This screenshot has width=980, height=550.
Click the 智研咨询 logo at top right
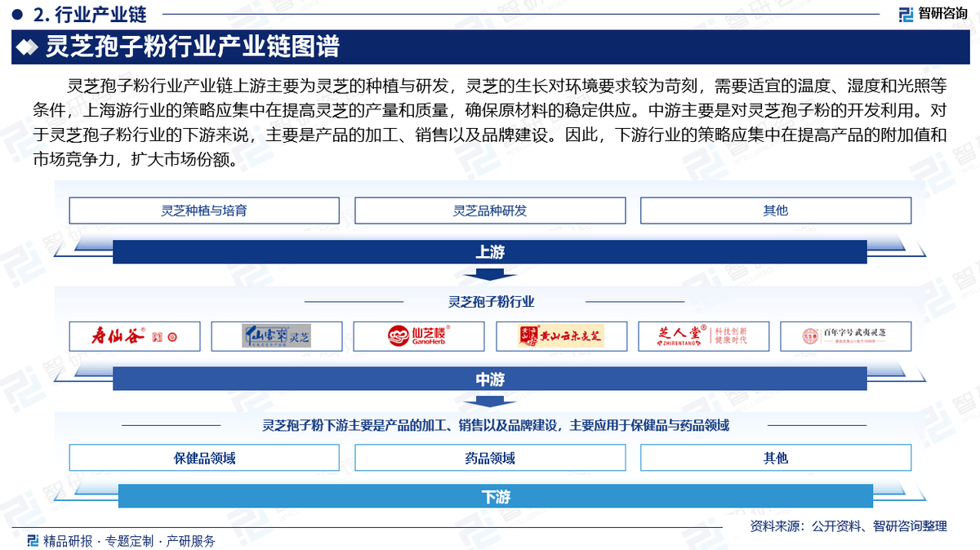pyautogui.click(x=933, y=14)
